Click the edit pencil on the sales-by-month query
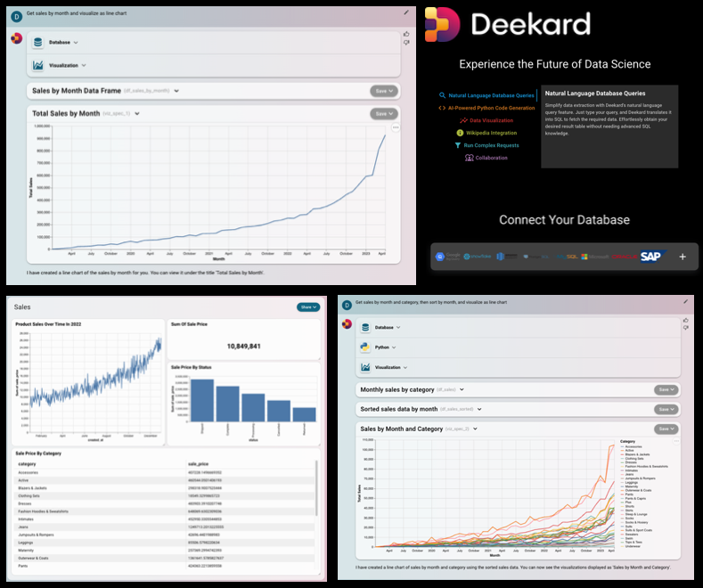The image size is (703, 588). click(x=406, y=12)
